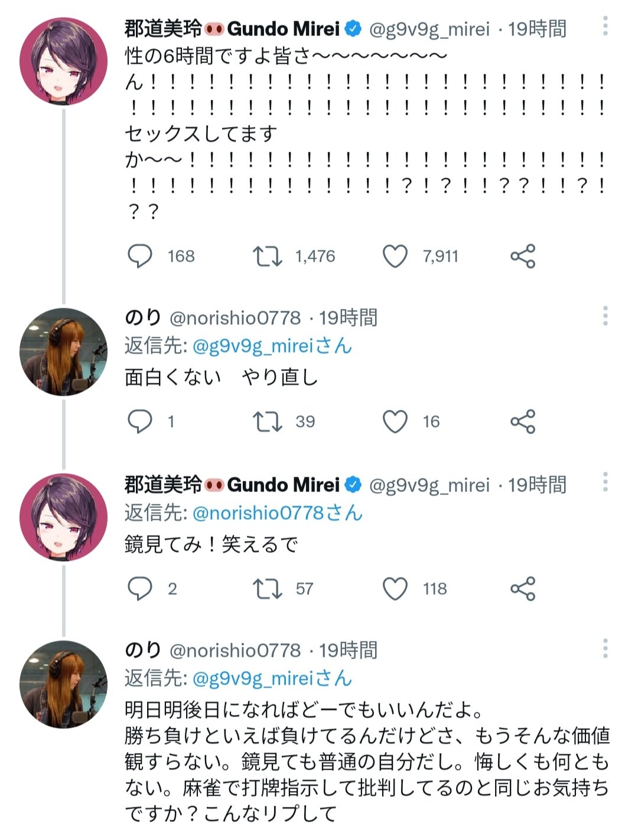This screenshot has height=840, width=638.
Task: Like the tweet with 7,911 likes
Action: [395, 256]
